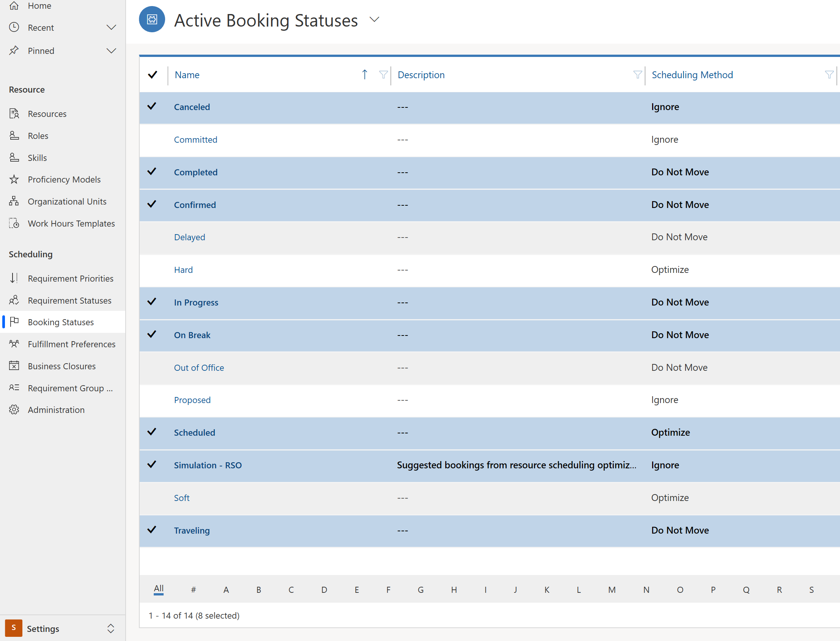Click the Fulfillment Preferences sidebar icon

pos(14,344)
